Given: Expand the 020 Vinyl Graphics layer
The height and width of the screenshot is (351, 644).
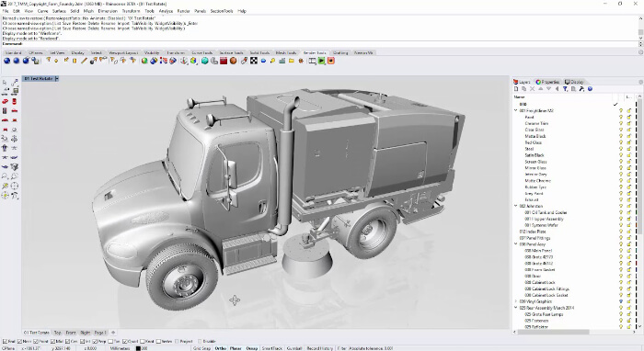Looking at the screenshot, I should pos(516,301).
